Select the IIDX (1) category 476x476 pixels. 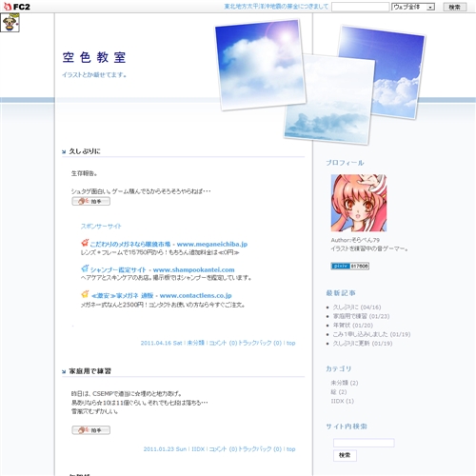click(x=342, y=401)
